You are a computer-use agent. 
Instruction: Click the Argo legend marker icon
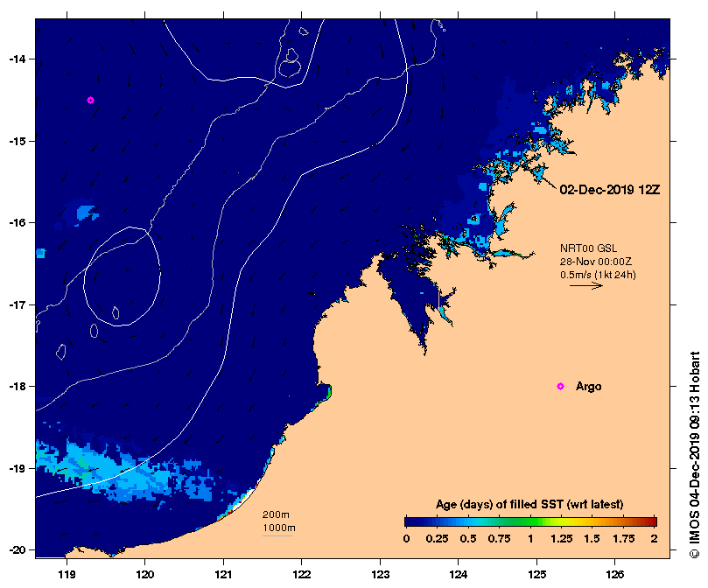click(560, 386)
